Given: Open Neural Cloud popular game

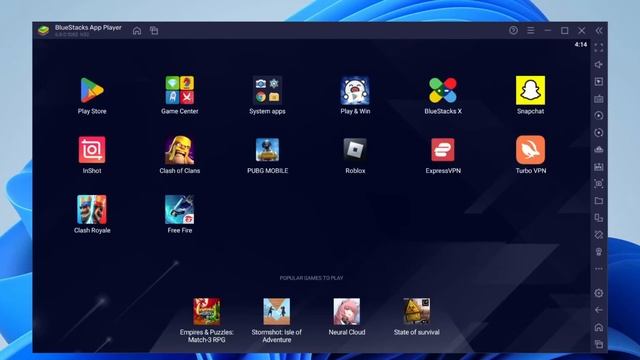Looking at the screenshot, I should tap(347, 311).
